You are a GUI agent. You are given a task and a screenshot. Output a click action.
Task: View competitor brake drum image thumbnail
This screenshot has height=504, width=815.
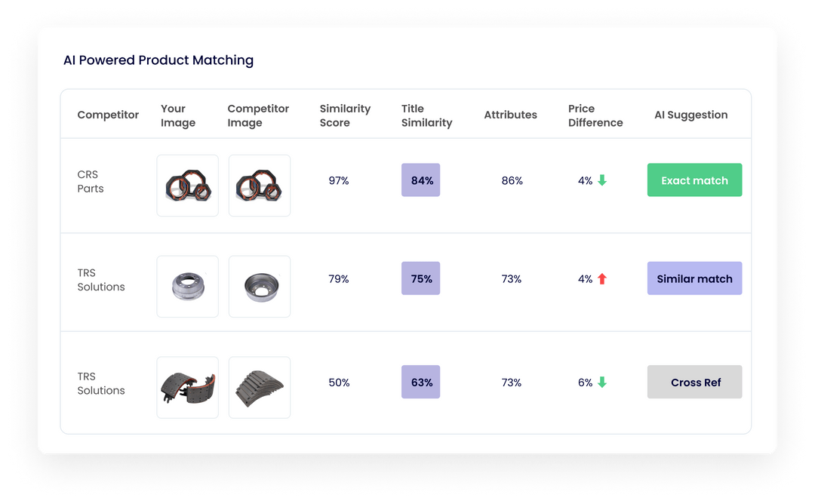[259, 286]
